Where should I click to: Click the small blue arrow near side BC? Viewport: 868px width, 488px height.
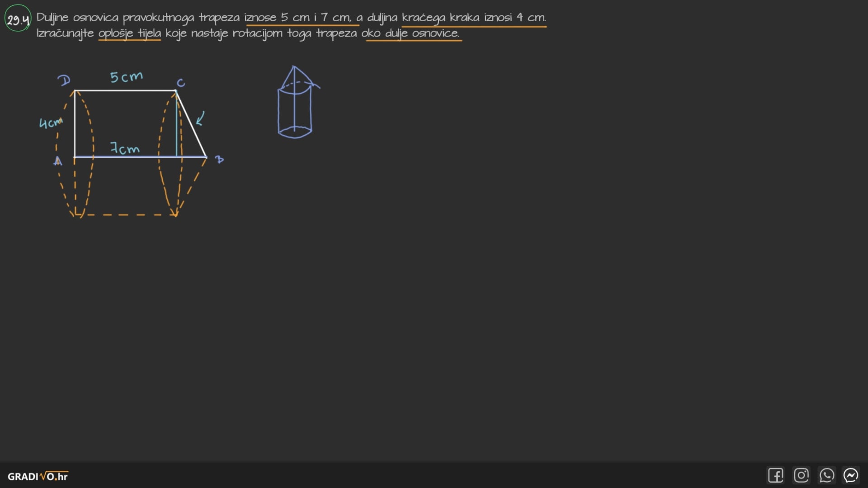coord(200,118)
